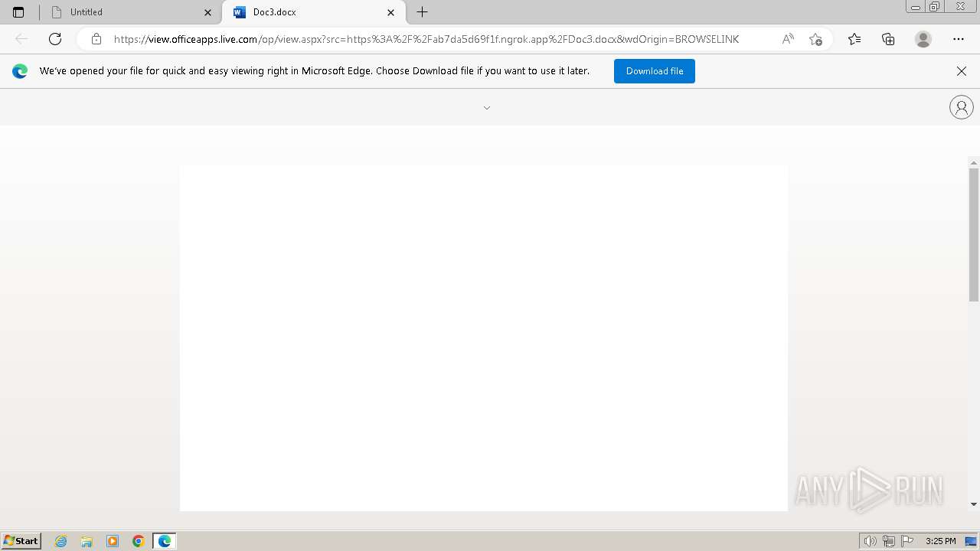Restore down the browser window
980x551 pixels.
pos(935,6)
